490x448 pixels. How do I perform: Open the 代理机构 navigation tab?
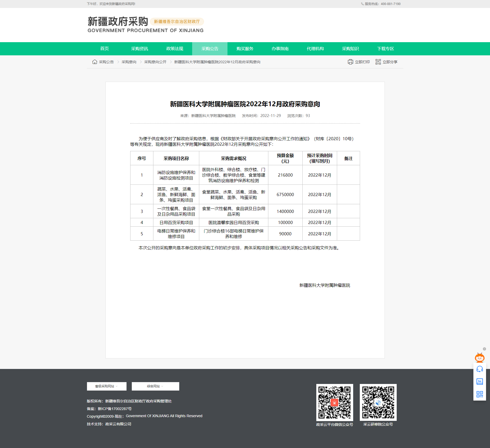click(315, 49)
